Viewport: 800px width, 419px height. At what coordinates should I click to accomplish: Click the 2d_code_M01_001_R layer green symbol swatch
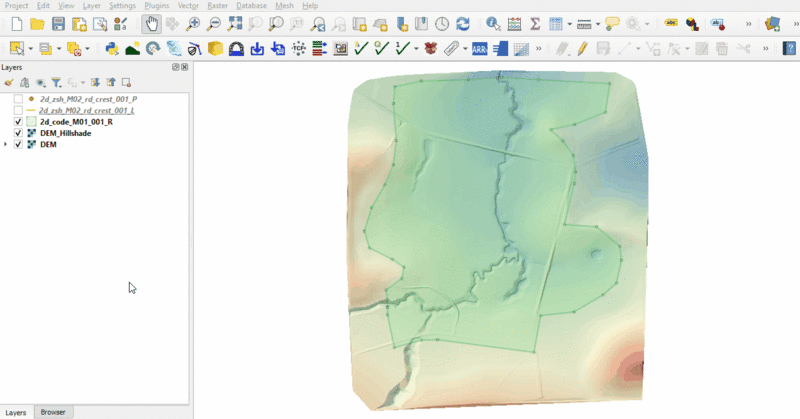(31, 122)
